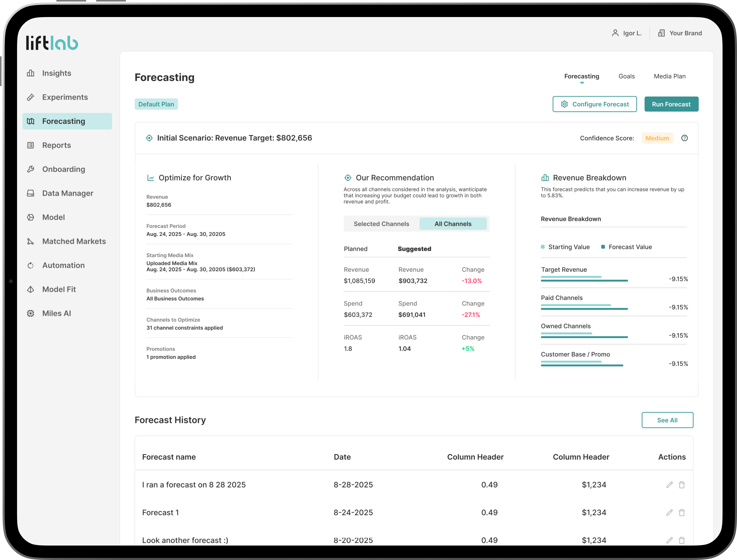Toggle to Selected Channels view
Image resolution: width=737 pixels, height=560 pixels.
pyautogui.click(x=381, y=224)
